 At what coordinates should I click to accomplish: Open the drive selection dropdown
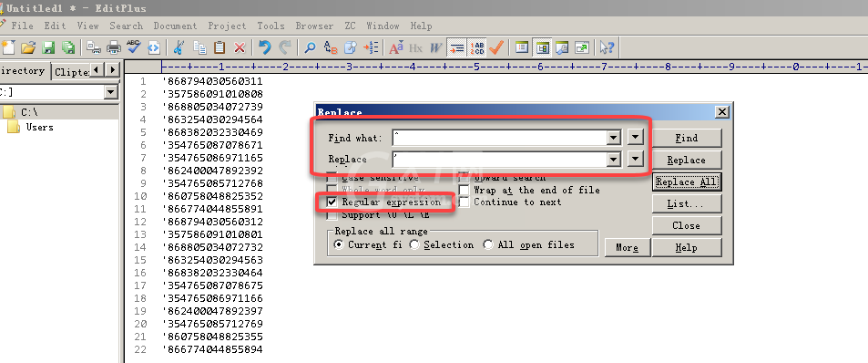click(111, 92)
